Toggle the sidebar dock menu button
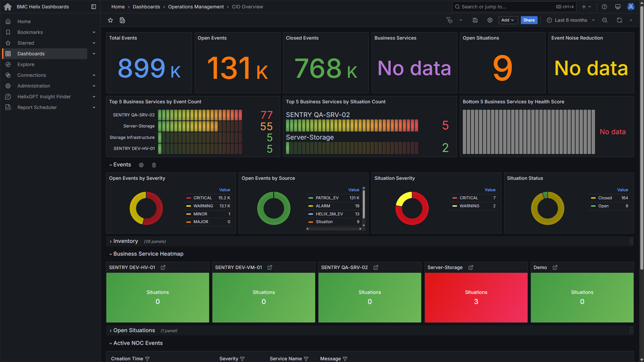Screen dimensions: 644x362 [94, 7]
